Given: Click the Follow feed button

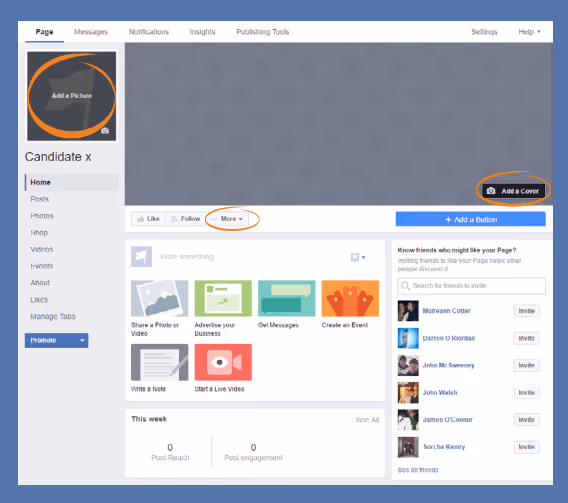Looking at the screenshot, I should click(x=185, y=219).
